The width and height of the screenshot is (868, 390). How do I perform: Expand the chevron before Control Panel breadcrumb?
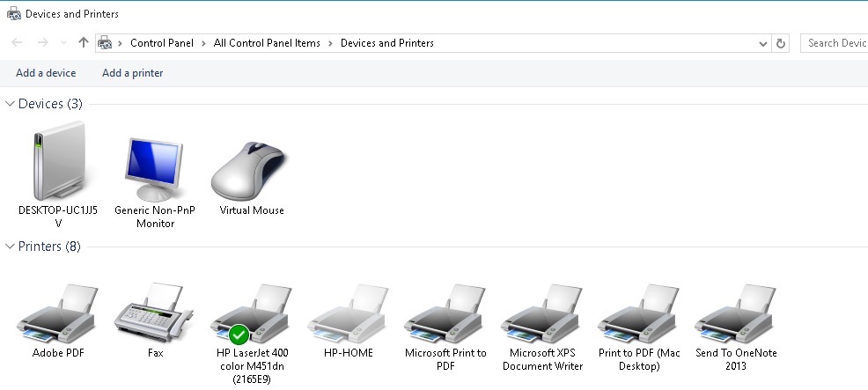tap(120, 43)
